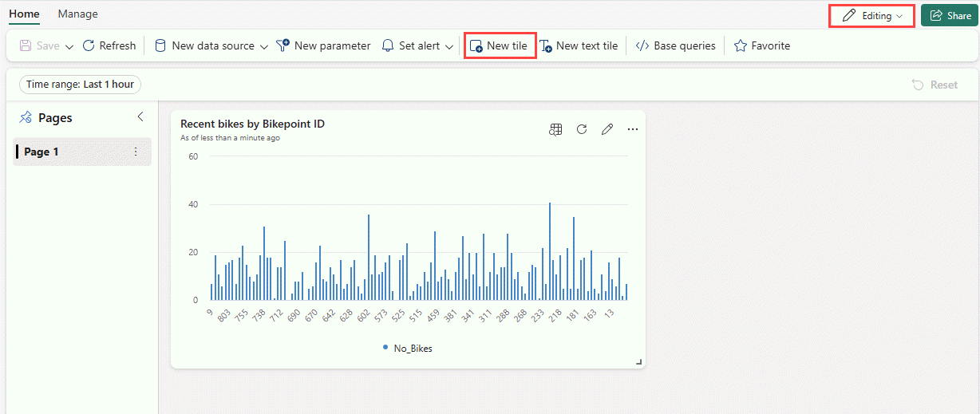Refresh the Recent bikes tile

coord(582,129)
